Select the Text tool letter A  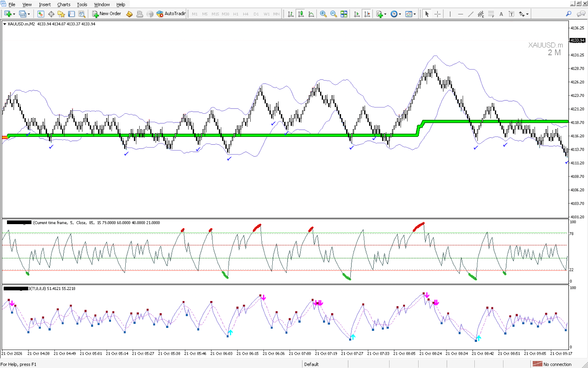tap(501, 14)
